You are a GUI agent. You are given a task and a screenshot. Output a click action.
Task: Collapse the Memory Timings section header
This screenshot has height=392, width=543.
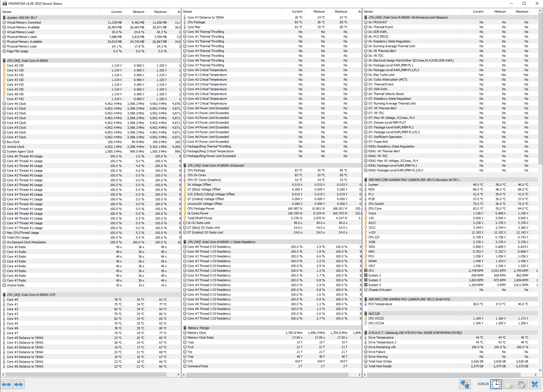[198, 328]
